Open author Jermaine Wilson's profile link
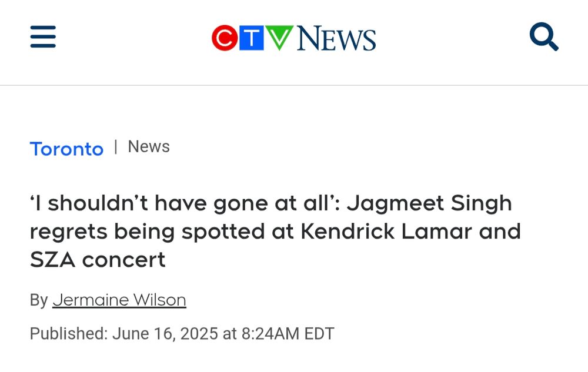The height and width of the screenshot is (372, 588). point(119,300)
